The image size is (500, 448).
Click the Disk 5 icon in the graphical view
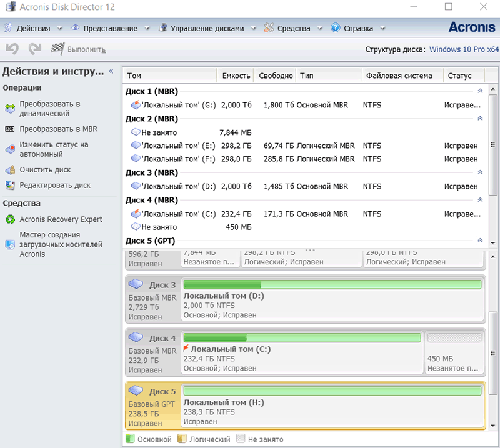pos(136,391)
